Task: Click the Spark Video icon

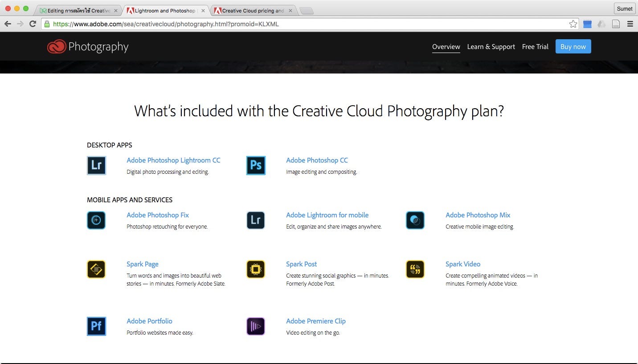Action: [x=415, y=269]
